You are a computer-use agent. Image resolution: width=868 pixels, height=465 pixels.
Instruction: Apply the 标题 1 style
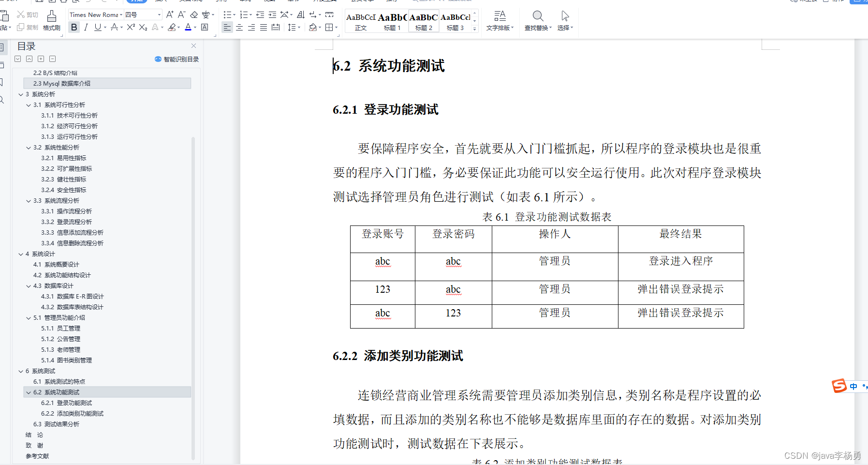pos(392,22)
